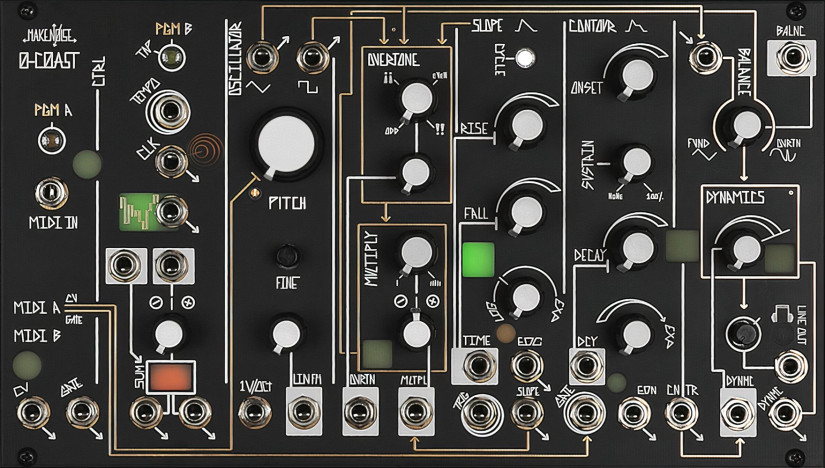The width and height of the screenshot is (825, 468).
Task: Click the Contour EXP knob
Action: [637, 333]
